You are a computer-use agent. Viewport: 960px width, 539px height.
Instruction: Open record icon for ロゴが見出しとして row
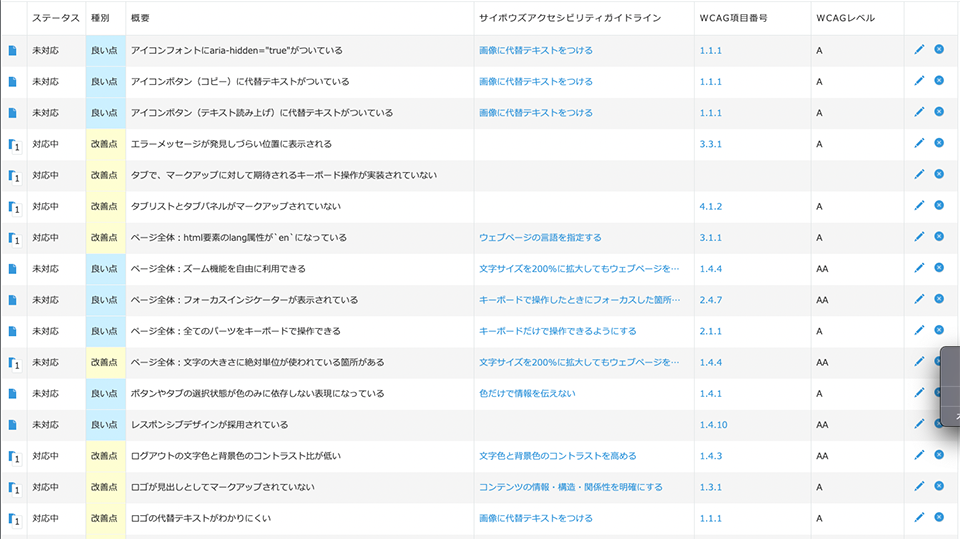(x=14, y=488)
